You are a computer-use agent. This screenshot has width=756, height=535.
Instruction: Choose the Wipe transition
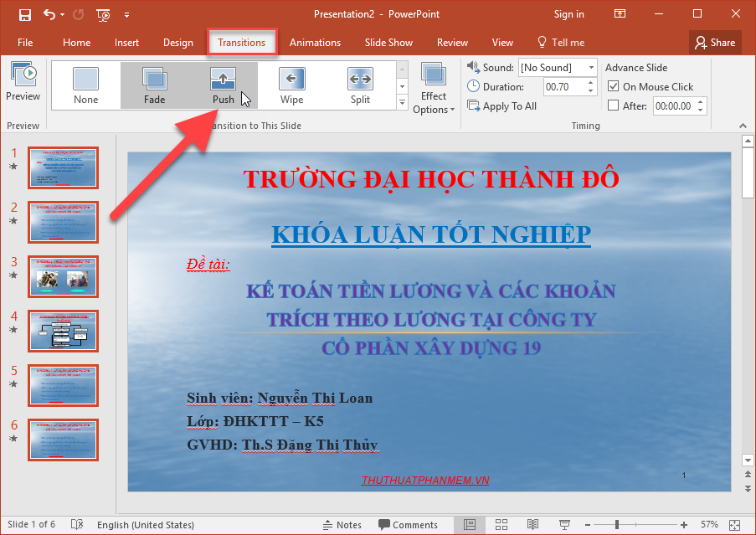(x=291, y=84)
